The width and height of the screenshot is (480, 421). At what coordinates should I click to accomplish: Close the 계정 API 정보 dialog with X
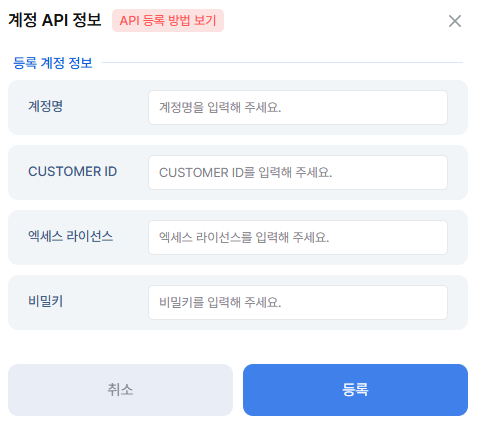point(455,21)
